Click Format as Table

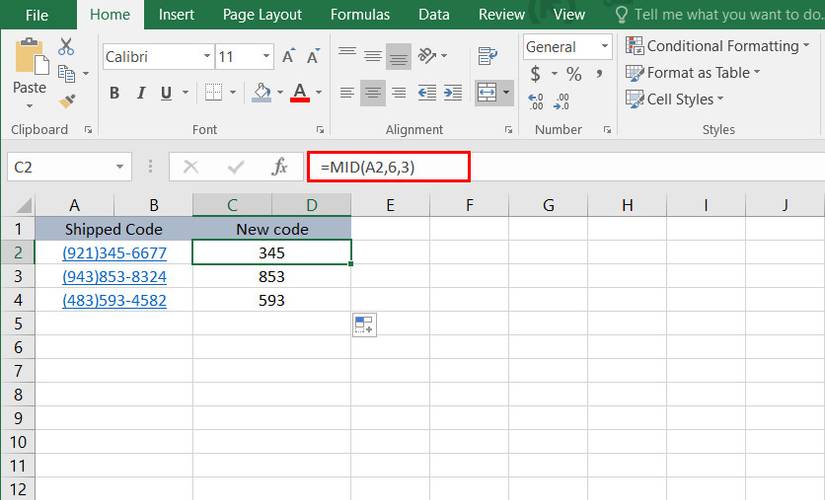[693, 73]
